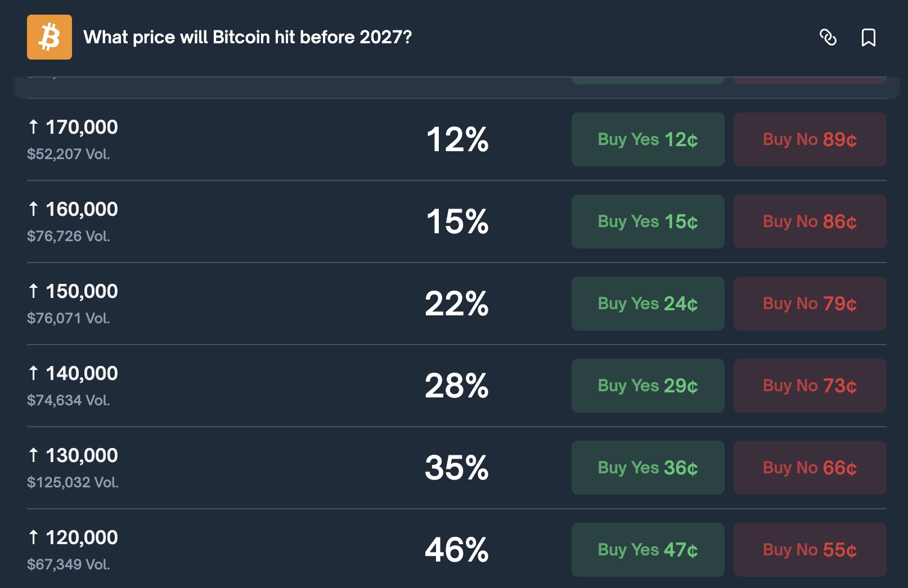Image resolution: width=908 pixels, height=588 pixels.
Task: Copy the market link using the chain icon
Action: (x=829, y=38)
